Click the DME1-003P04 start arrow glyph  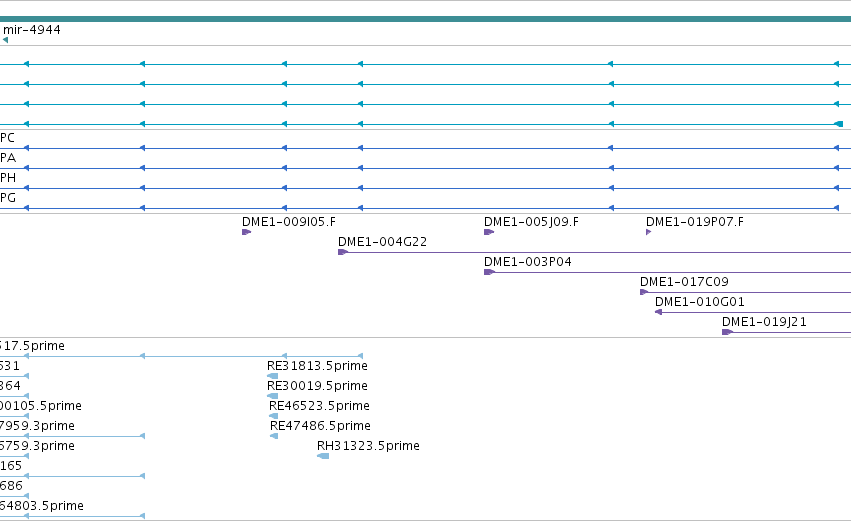[x=489, y=272]
